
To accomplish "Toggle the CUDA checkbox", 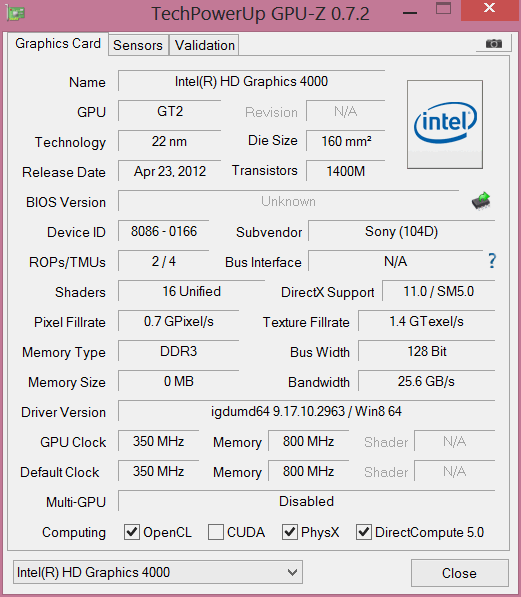I will (x=216, y=532).
